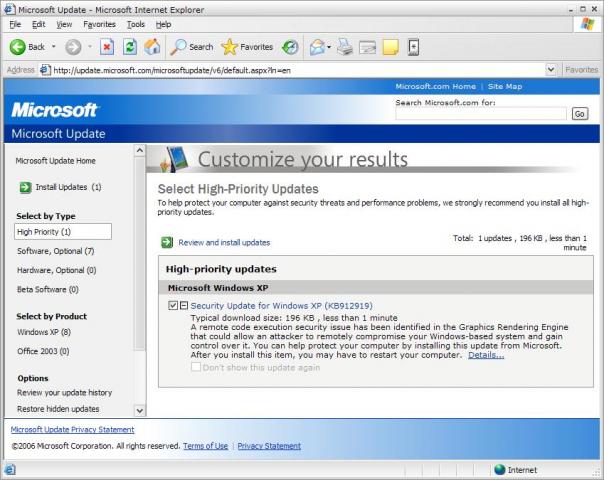This screenshot has height=480, width=604.
Task: Click the yellow note toolbar icon
Action: click(390, 47)
